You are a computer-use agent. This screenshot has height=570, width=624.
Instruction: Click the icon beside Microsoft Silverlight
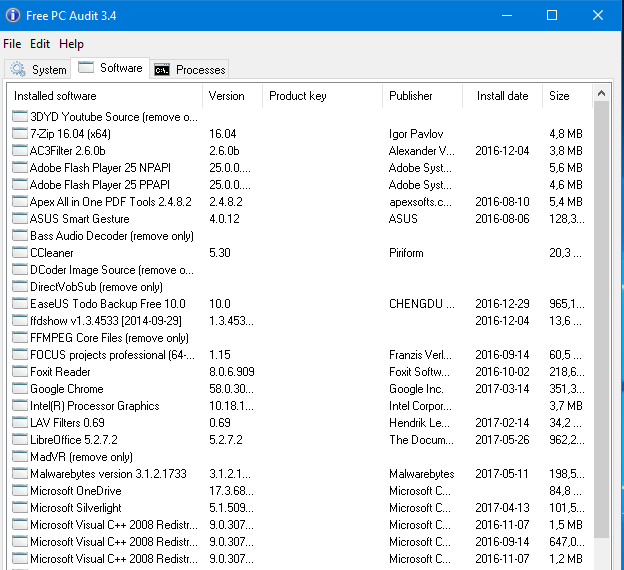(x=20, y=507)
